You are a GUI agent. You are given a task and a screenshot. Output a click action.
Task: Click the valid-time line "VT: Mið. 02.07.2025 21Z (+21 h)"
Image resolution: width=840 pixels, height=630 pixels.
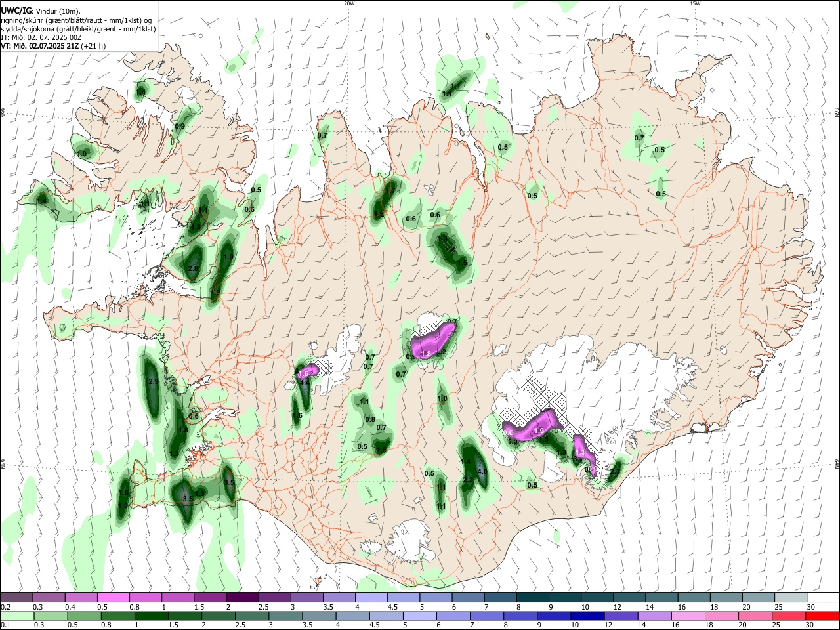[53, 46]
